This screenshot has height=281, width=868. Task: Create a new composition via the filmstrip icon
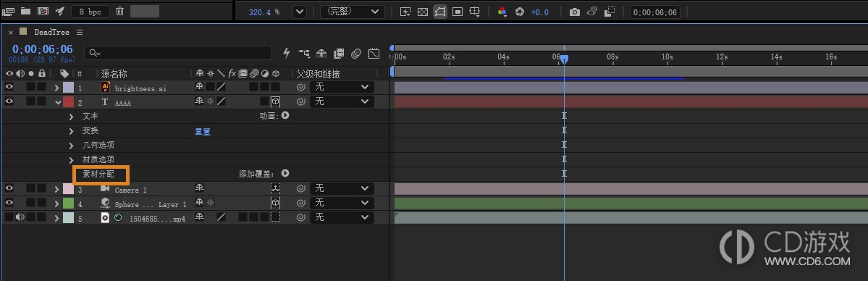tap(43, 11)
